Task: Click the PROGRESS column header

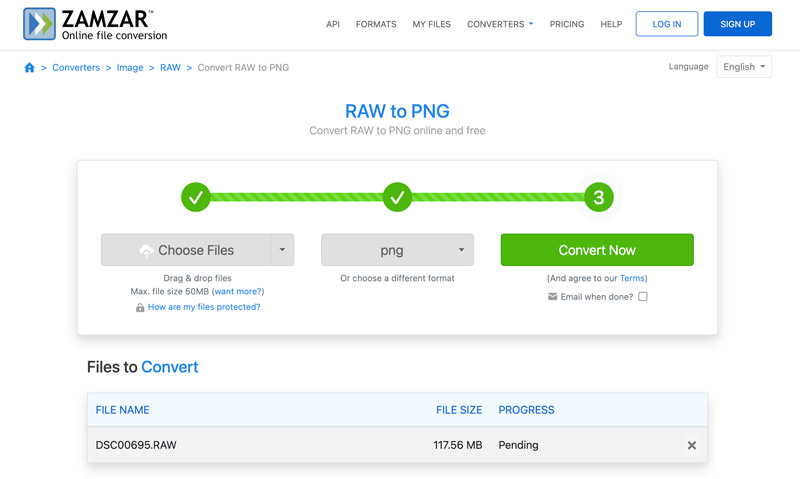Action: (527, 410)
